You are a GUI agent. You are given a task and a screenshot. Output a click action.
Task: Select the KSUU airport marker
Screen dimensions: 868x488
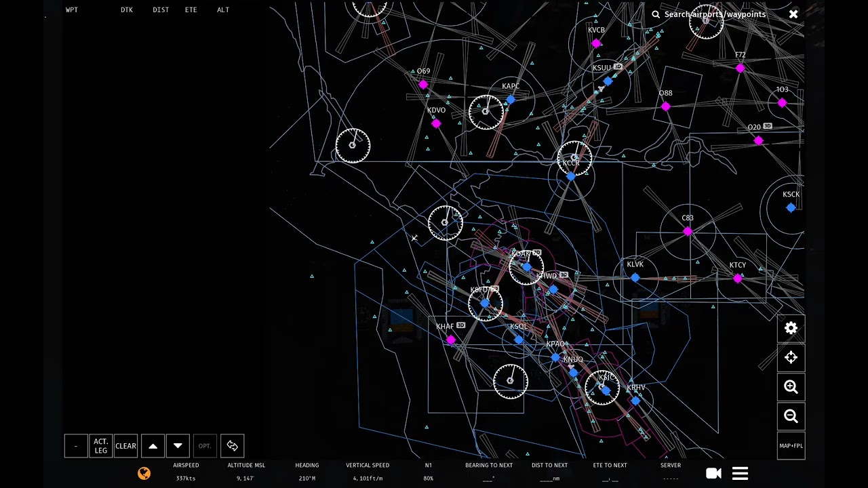click(608, 81)
